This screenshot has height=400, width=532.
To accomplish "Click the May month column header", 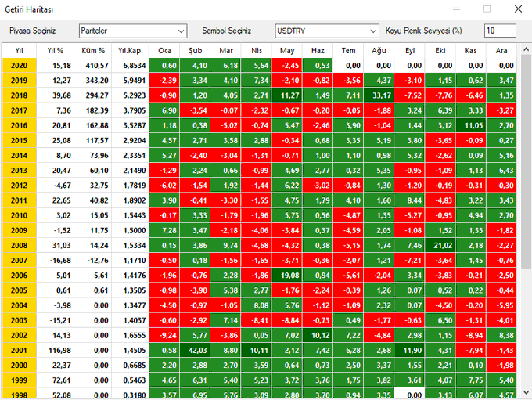I will pyautogui.click(x=287, y=51).
